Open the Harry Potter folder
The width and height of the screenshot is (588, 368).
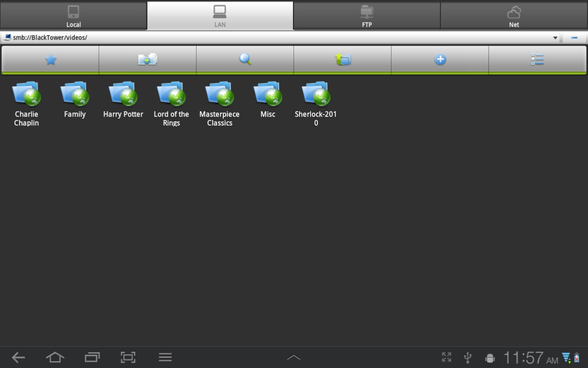[x=123, y=100]
